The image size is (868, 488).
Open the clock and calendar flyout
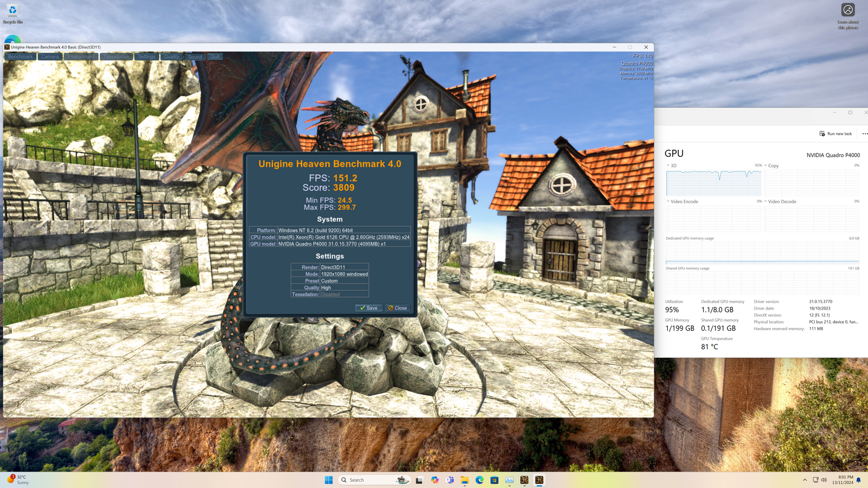(x=843, y=480)
